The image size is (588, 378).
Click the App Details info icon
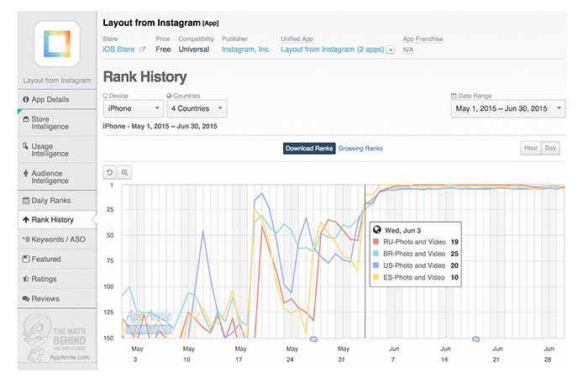pos(25,99)
